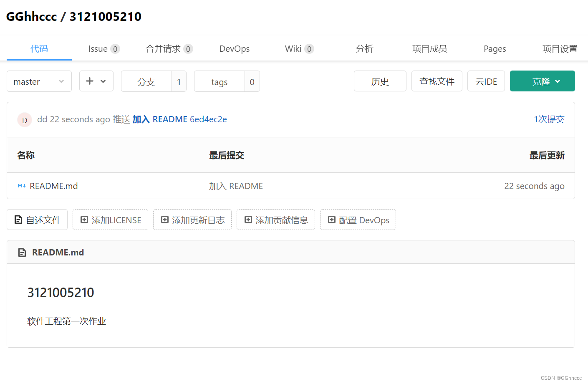Click last commit message 加入 README in row
This screenshot has width=588, height=384.
236,186
